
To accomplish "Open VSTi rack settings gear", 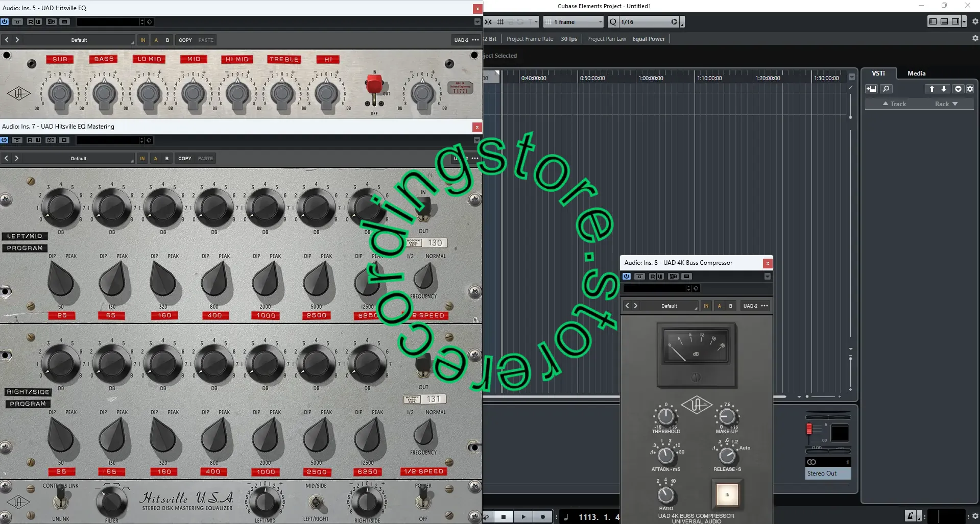I will click(x=970, y=89).
